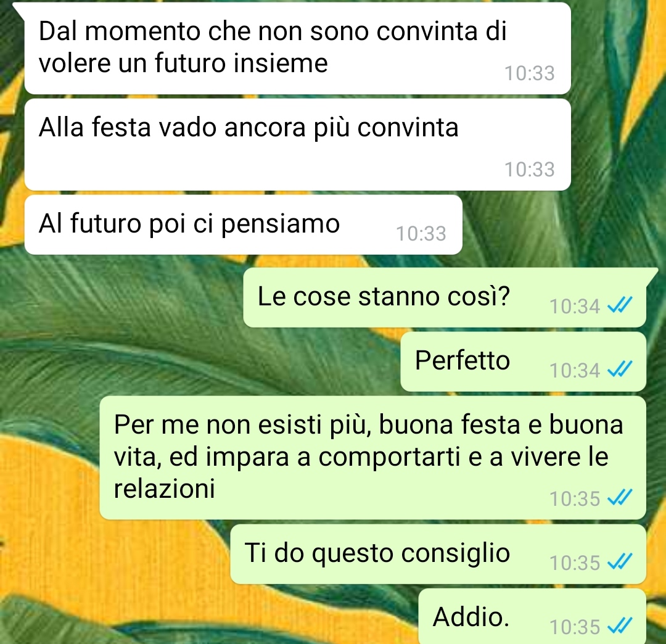Click the 10:34 time next to 'Perfetto'
The image size is (666, 644).
pyautogui.click(x=575, y=371)
